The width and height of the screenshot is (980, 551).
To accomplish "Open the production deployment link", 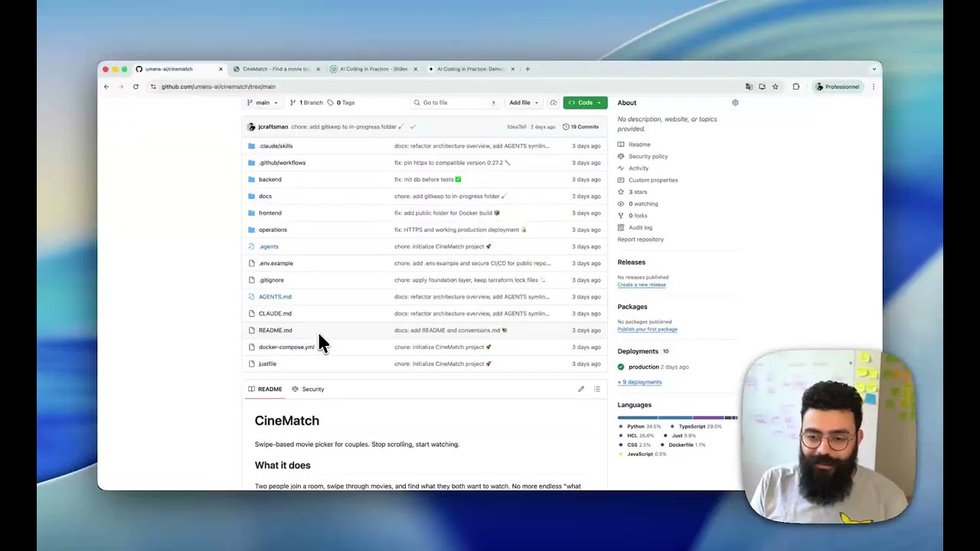I will coord(644,367).
